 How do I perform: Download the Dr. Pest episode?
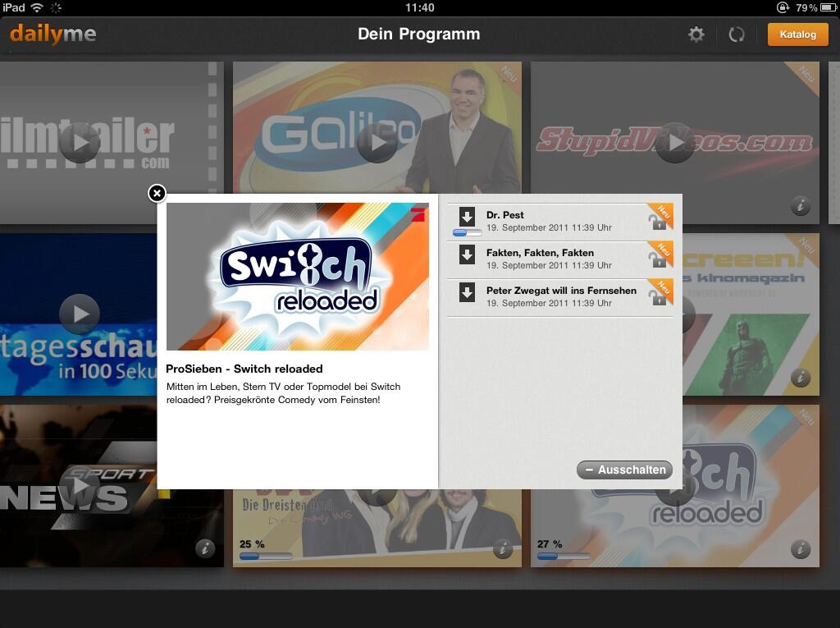point(467,217)
